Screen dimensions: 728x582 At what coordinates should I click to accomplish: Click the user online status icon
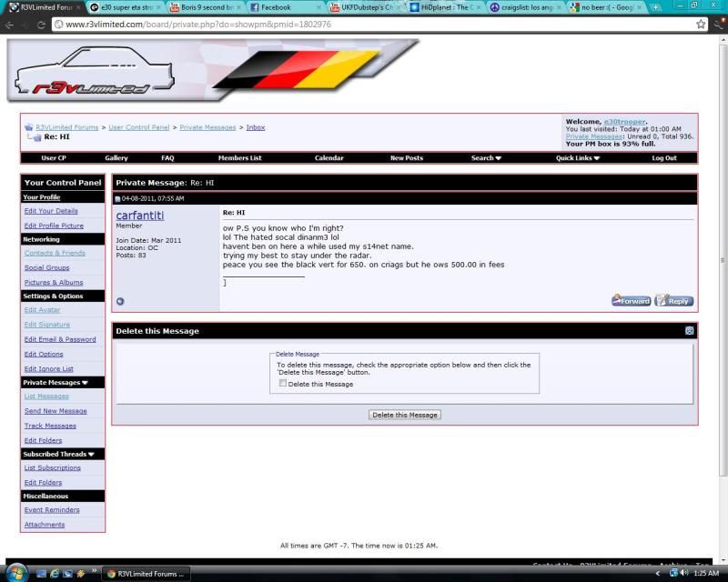[120, 302]
